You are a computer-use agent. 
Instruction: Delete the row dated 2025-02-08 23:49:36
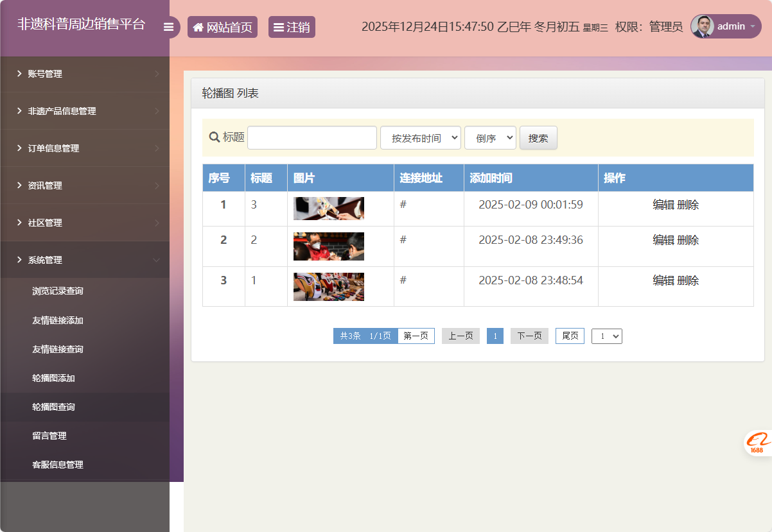pos(688,240)
